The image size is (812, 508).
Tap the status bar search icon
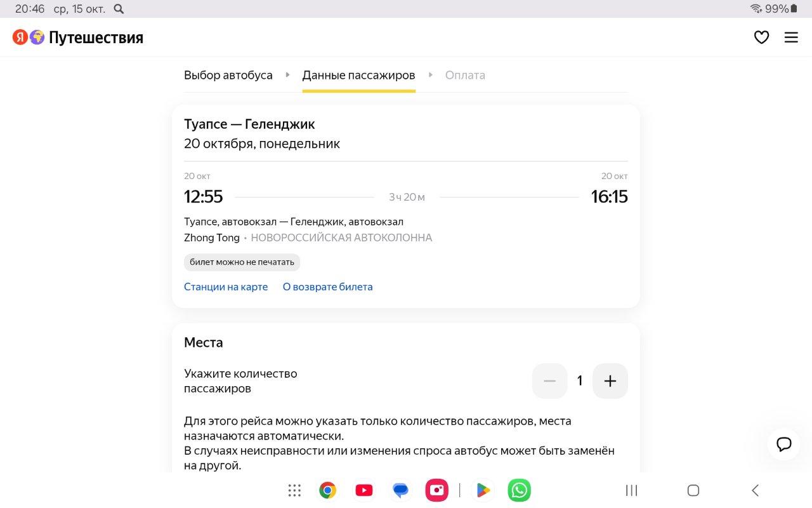click(x=119, y=9)
